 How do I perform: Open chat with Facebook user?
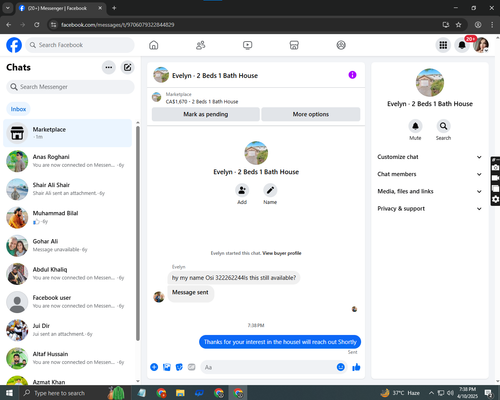tap(68, 302)
